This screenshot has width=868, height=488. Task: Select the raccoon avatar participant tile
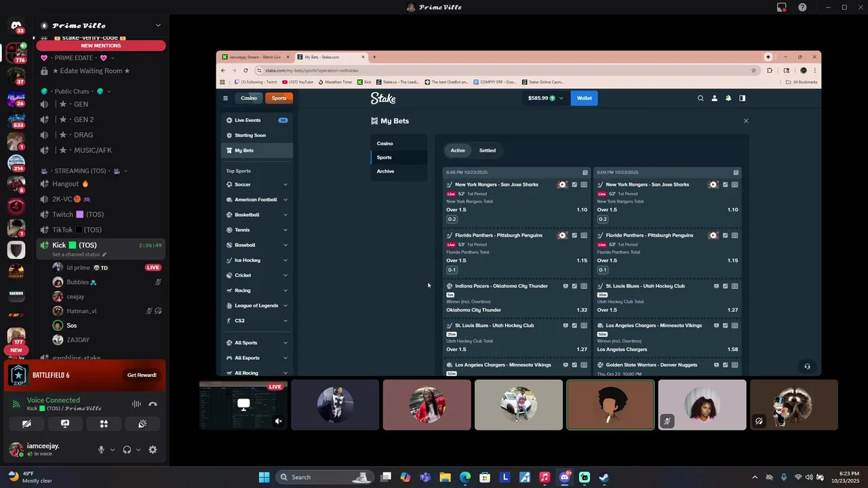tap(794, 405)
